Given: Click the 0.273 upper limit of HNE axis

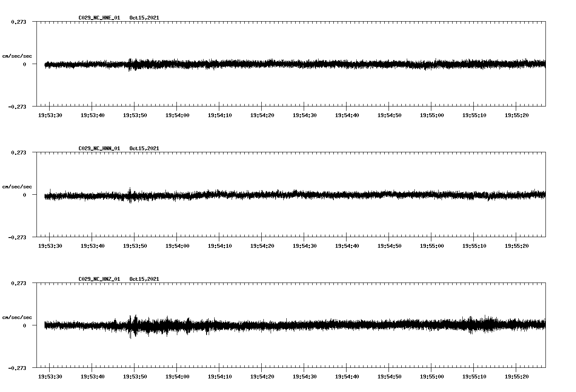Looking at the screenshot, I should coord(18,22).
